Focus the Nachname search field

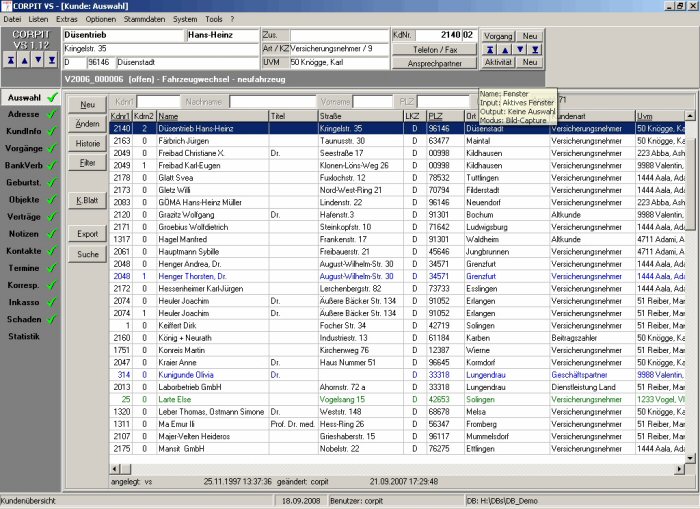(272, 102)
